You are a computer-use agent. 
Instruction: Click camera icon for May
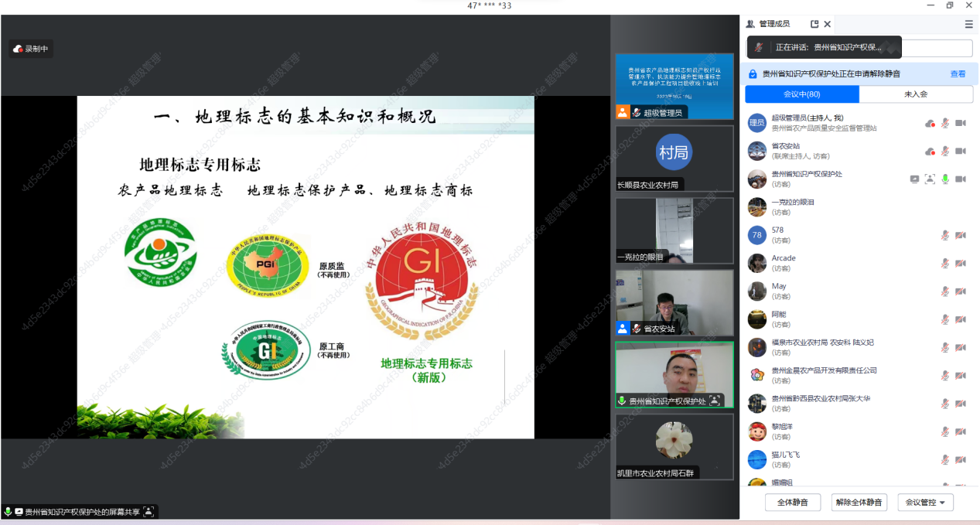click(961, 291)
